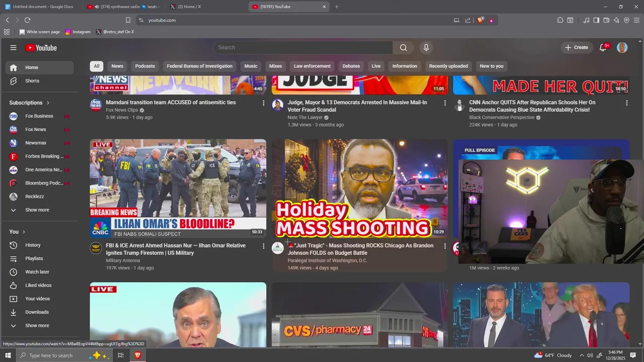Screen dimensions: 644x362
Task: Select the News filter chip
Action: coord(117,66)
